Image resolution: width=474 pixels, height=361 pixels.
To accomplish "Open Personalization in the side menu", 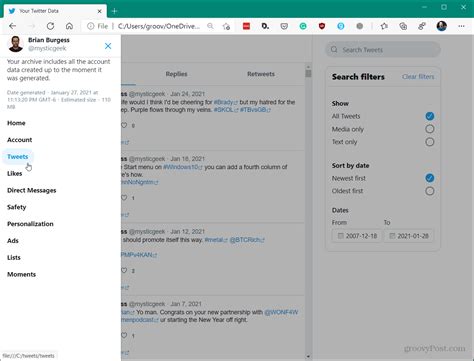I will pos(30,224).
